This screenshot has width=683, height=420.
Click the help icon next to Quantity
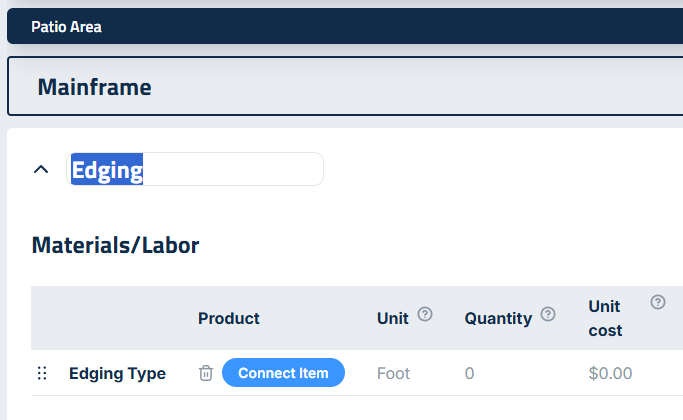(548, 315)
